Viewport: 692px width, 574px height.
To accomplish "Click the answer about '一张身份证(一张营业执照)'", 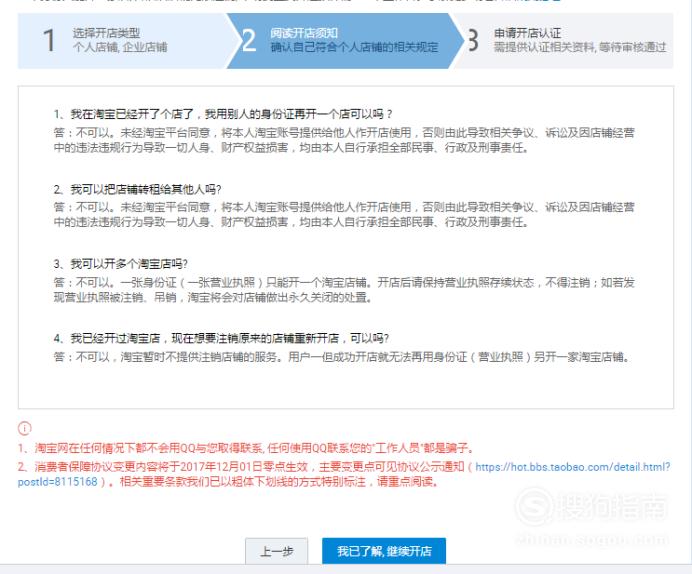I will point(344,289).
